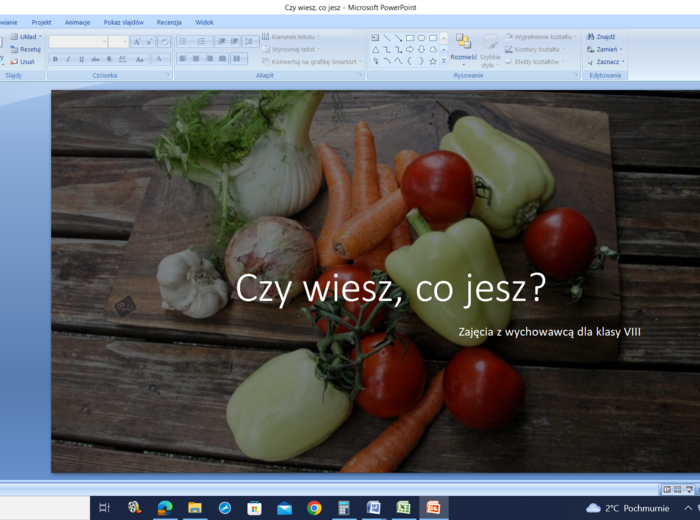Toggle bold formatting in Czcionka group
This screenshot has width=700, height=520.
tap(55, 59)
